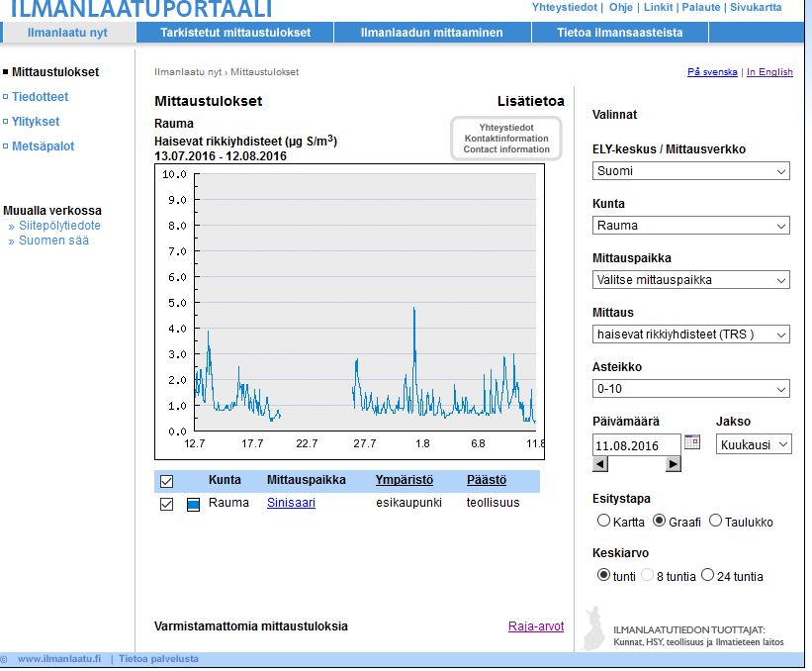Viewport: 812px width, 671px height.
Task: Select the Taulukko display option
Action: (715, 521)
